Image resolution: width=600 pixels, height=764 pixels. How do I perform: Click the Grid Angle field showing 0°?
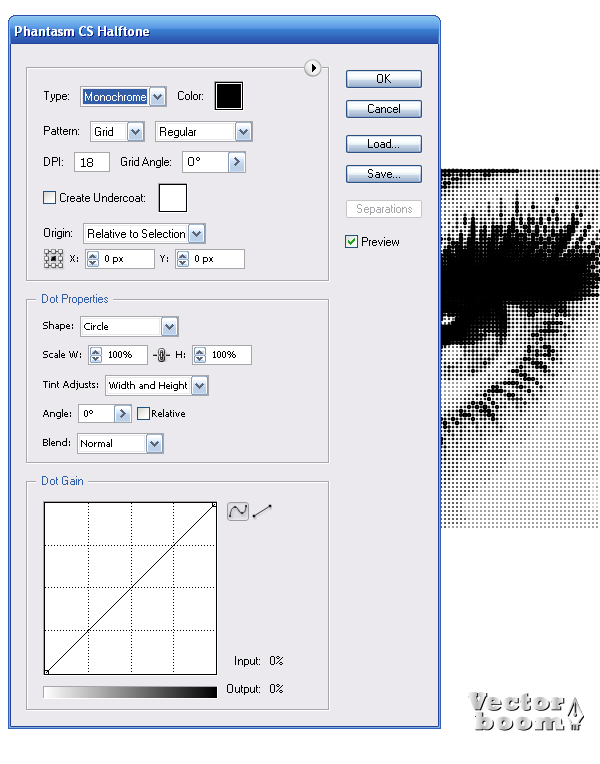(205, 162)
